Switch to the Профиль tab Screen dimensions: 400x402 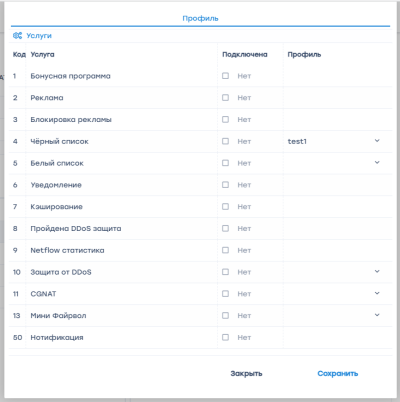tap(200, 18)
